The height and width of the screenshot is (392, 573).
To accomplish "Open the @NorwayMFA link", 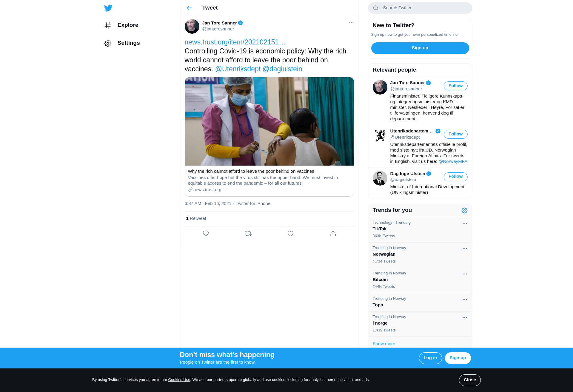I will 453,161.
